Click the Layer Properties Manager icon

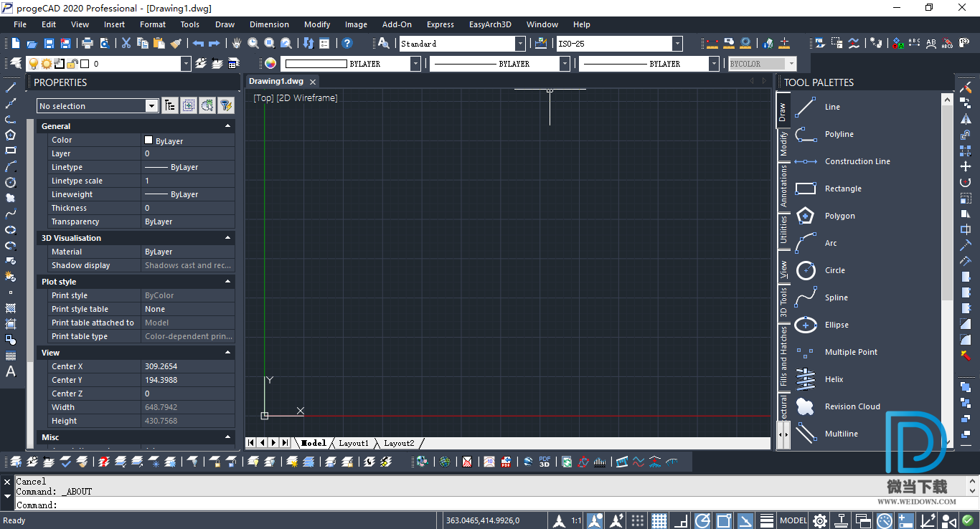(x=15, y=63)
